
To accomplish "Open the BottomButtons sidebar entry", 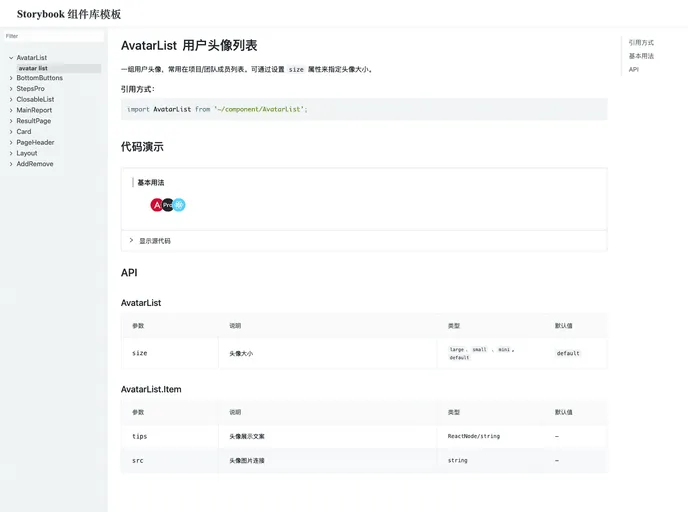I will coord(39,78).
